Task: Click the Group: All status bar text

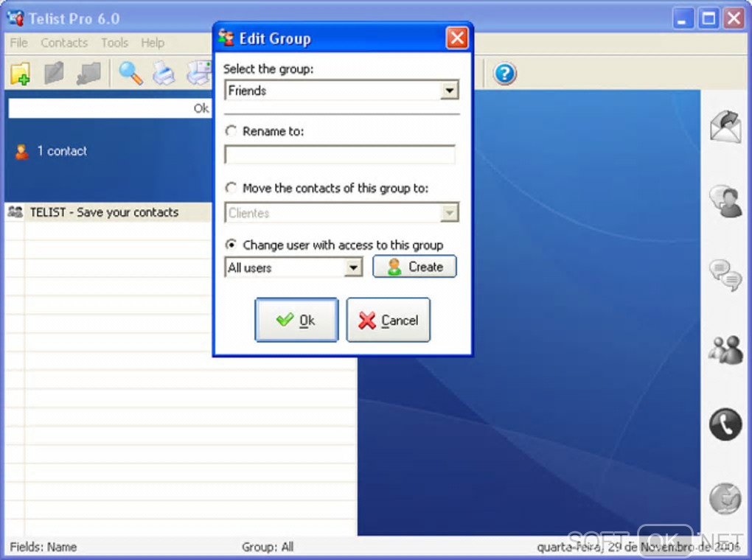Action: (268, 547)
